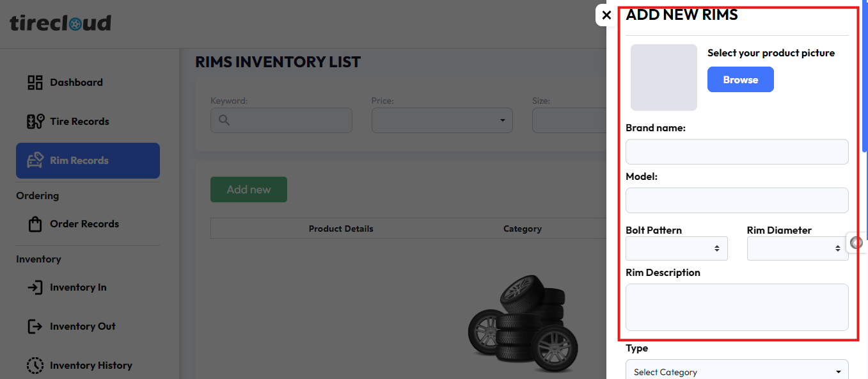This screenshot has width=868, height=379.
Task: Open the Price filter dropdown
Action: point(441,120)
